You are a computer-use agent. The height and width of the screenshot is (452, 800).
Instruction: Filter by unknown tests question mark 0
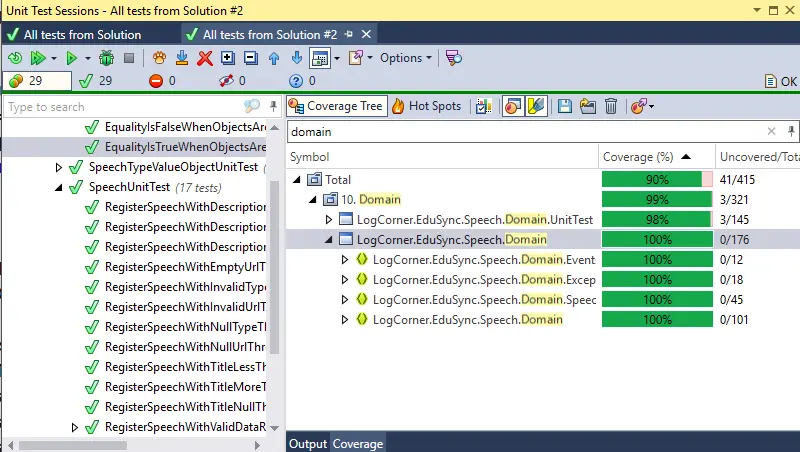[302, 81]
